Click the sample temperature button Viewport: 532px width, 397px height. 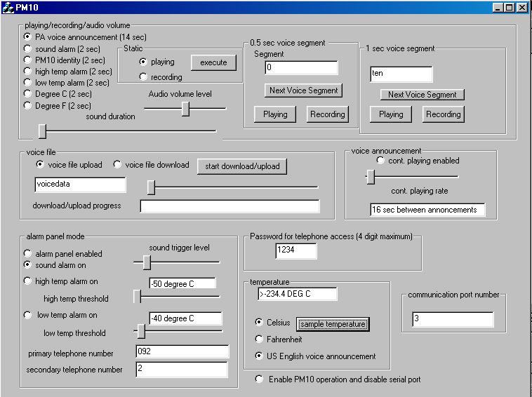tap(333, 324)
